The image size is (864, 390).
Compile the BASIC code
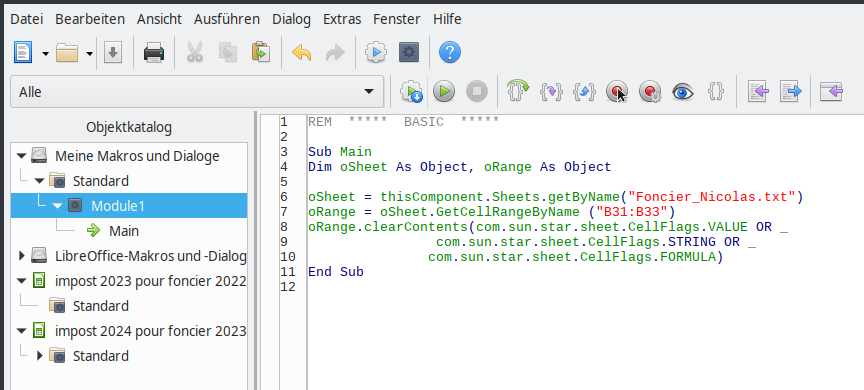click(x=411, y=91)
